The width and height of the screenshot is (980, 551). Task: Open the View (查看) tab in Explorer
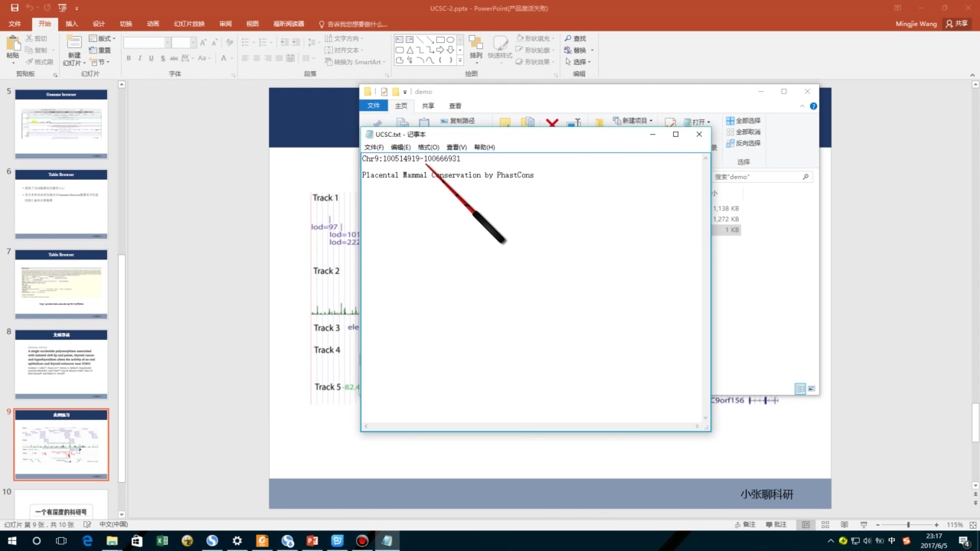456,106
